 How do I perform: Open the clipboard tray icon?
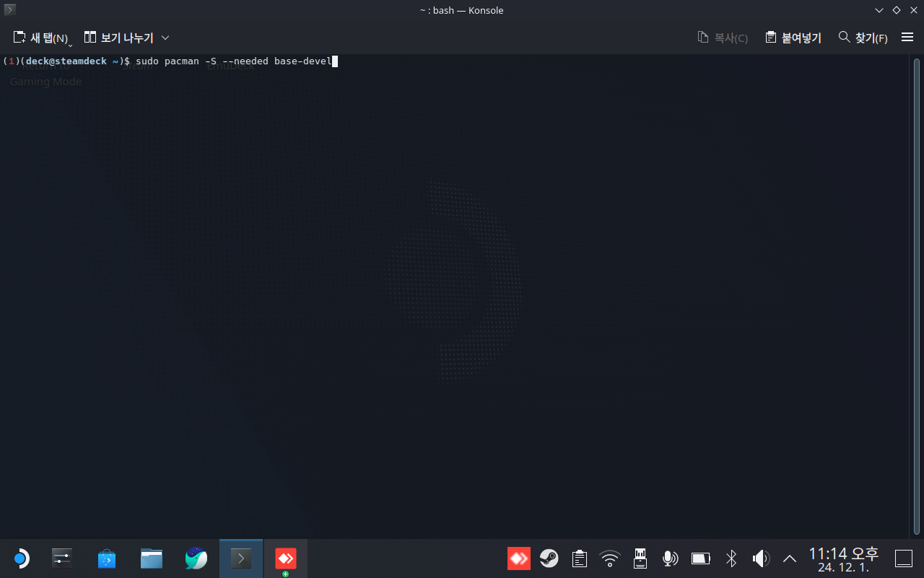[x=579, y=558]
